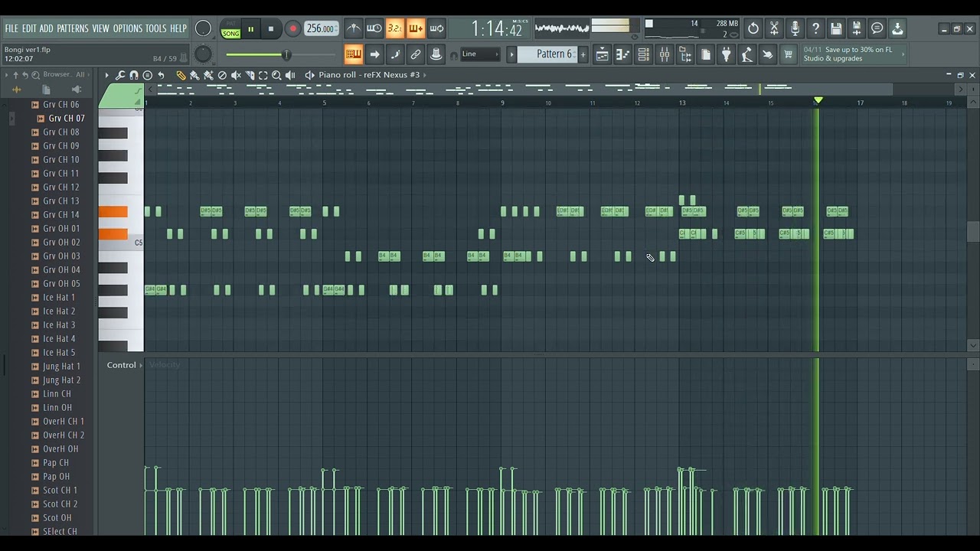The image size is (980, 551).
Task: Open the touch controller hand icon
Action: 767,54
